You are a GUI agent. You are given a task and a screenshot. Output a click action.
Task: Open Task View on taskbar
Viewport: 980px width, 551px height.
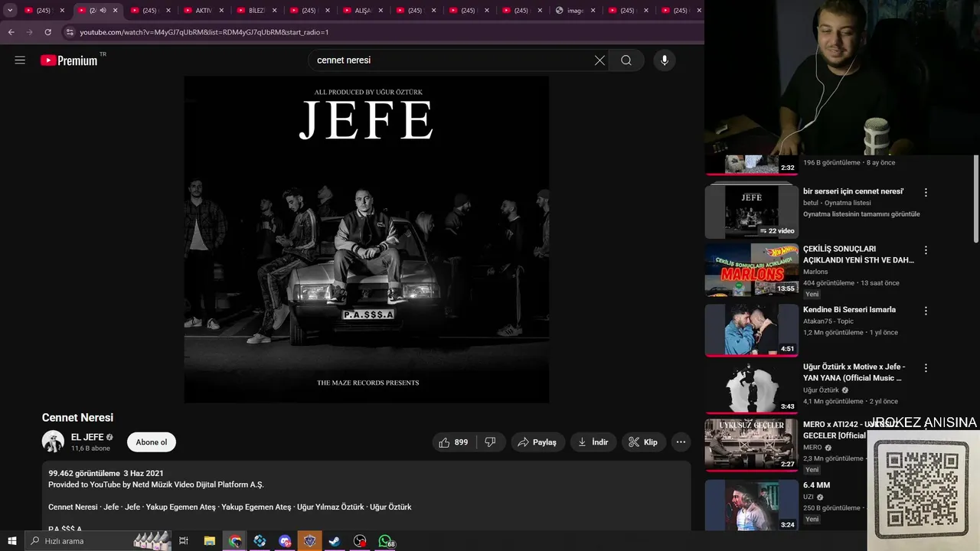184,541
